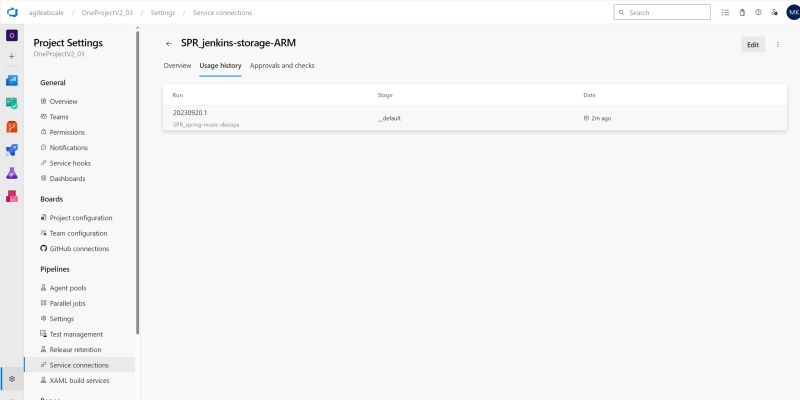Open Artifacts hub icon in left rail

click(12, 196)
